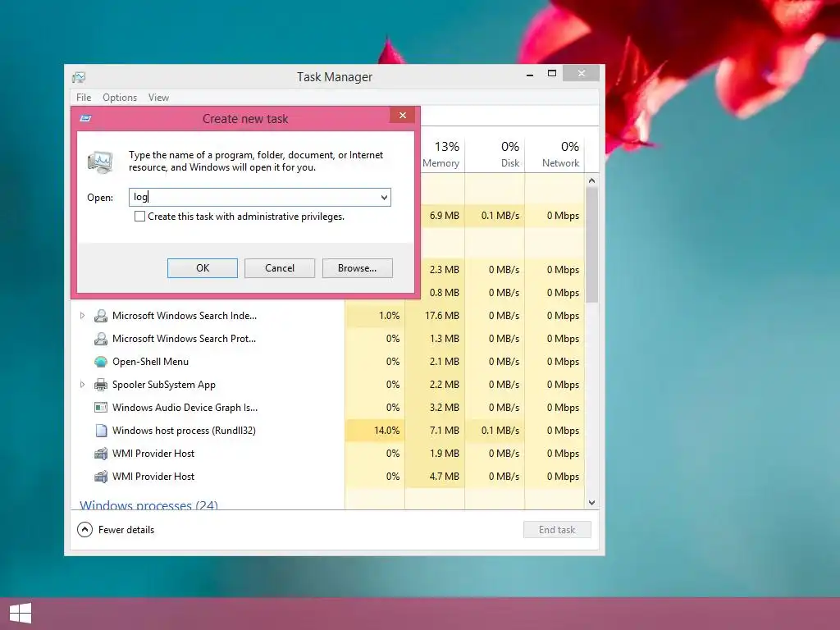
Task: Click the Browse... button
Action: point(358,268)
